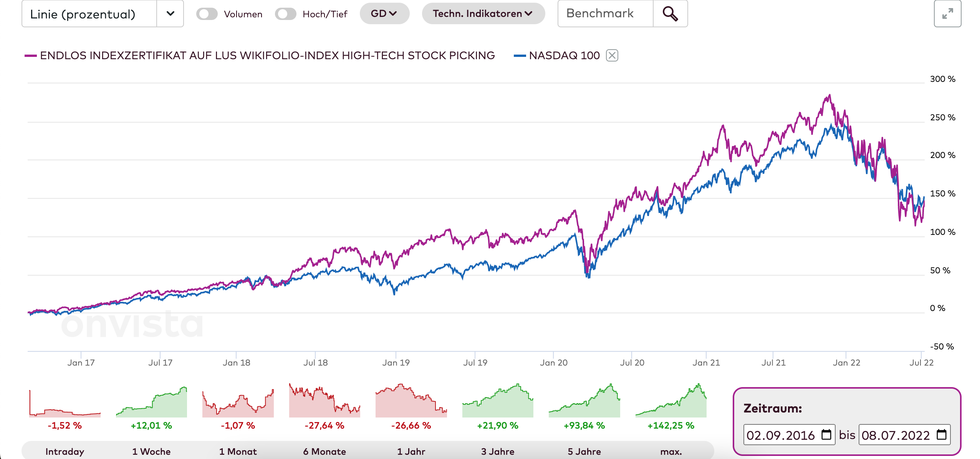This screenshot has width=980, height=459.
Task: Enable the Hoch/Tief switch
Action: pyautogui.click(x=285, y=14)
